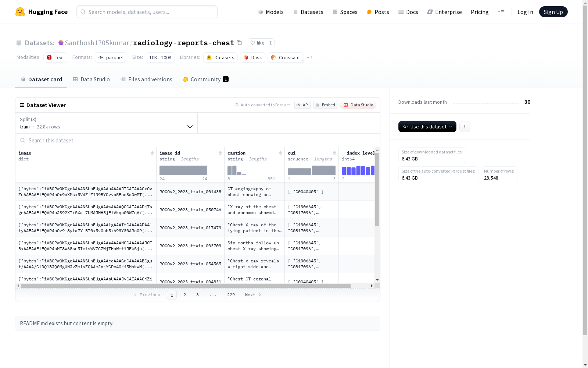Go to the Community tab
588x368 pixels.
tap(206, 79)
